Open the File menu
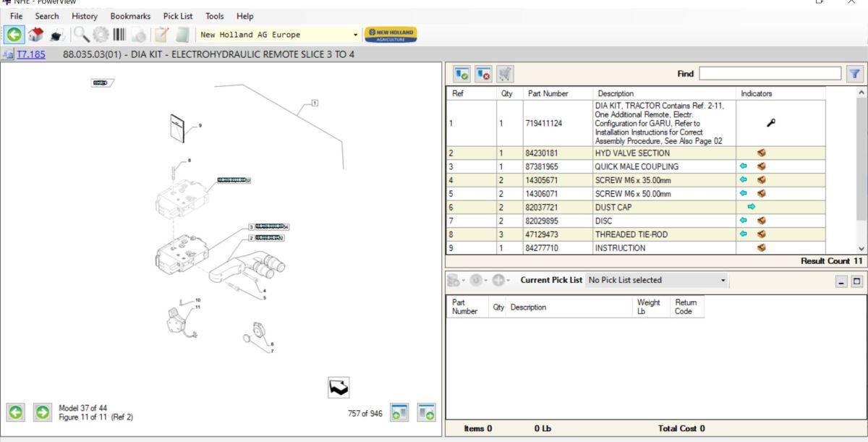 coord(16,16)
